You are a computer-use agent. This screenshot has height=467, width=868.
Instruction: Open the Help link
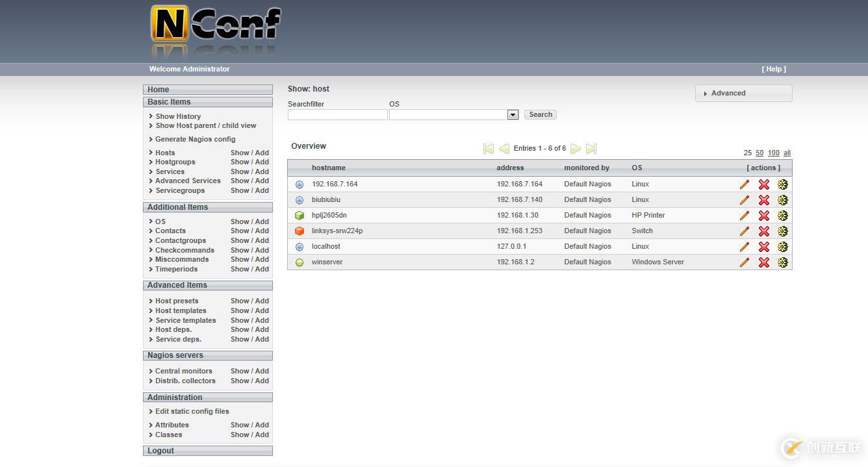[774, 69]
